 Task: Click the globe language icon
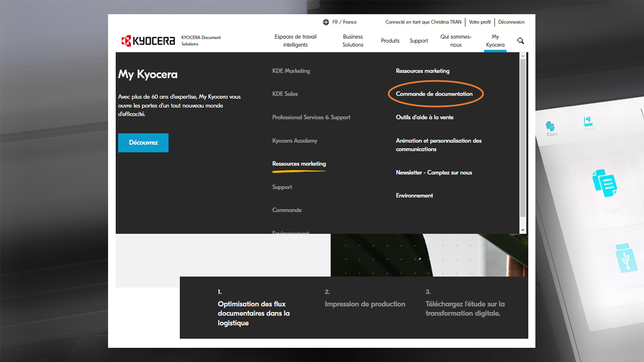click(326, 22)
